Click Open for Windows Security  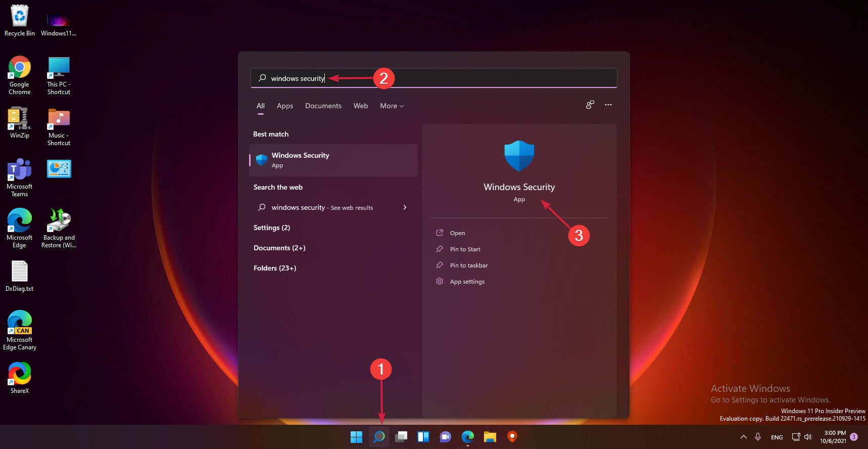coord(457,233)
